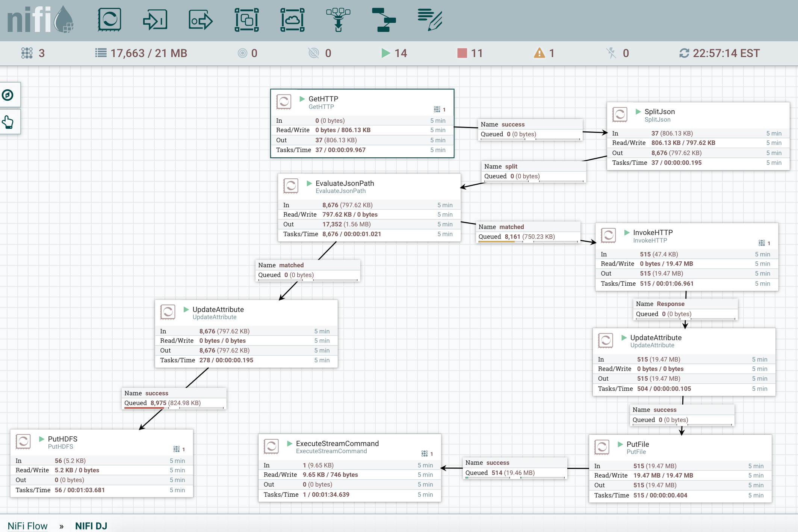798x532 pixels.
Task: Select the success connection queued 514
Action: tap(515, 468)
